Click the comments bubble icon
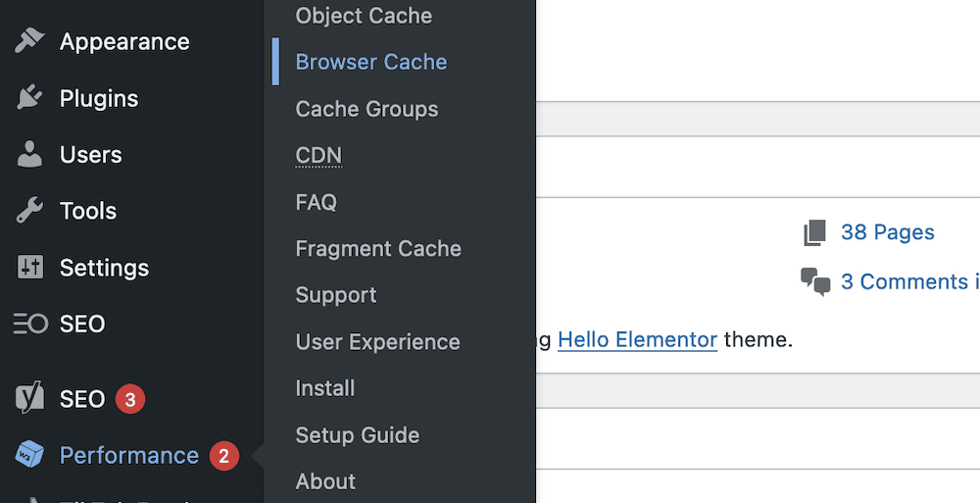The image size is (980, 503). click(x=815, y=282)
